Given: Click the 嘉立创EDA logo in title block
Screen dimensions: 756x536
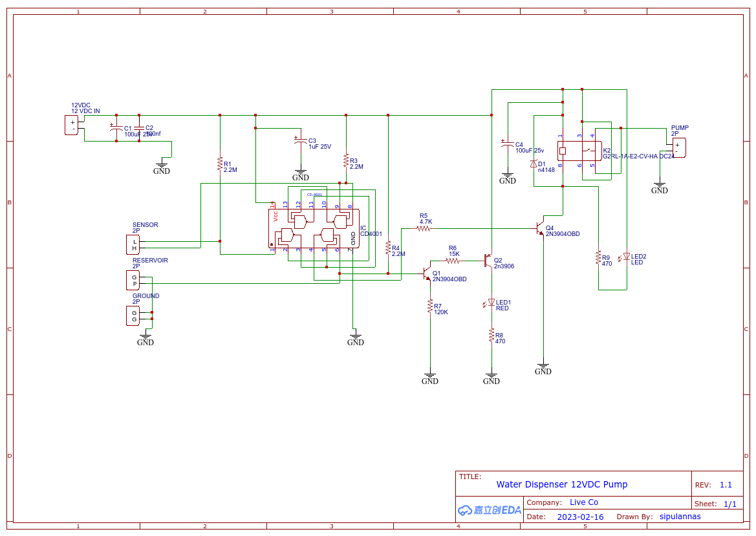Looking at the screenshot, I should (488, 510).
